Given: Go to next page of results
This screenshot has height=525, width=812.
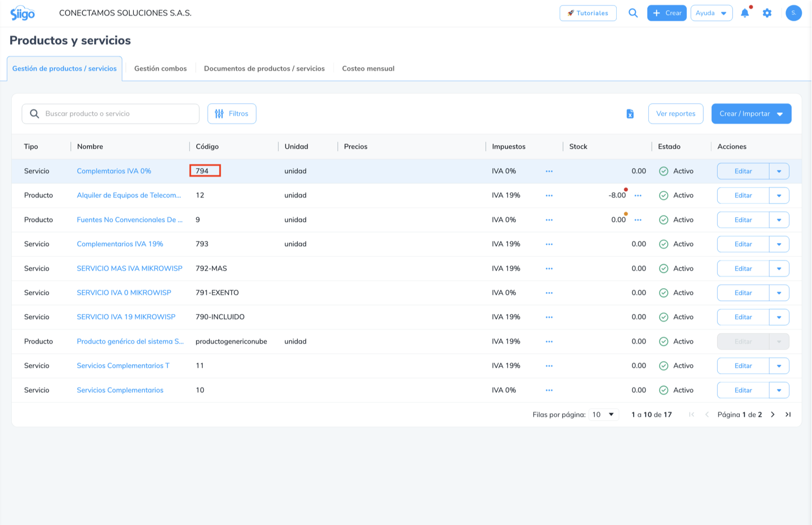Looking at the screenshot, I should tap(773, 414).
